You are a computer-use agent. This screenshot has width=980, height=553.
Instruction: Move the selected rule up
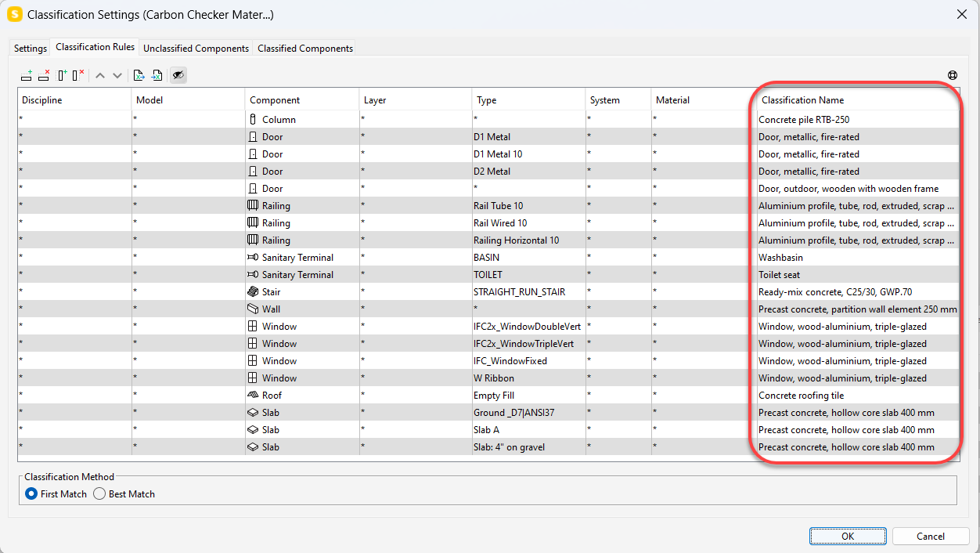(99, 75)
